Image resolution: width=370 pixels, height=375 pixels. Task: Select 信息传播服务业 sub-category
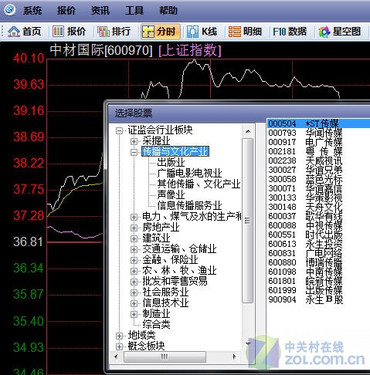(189, 205)
